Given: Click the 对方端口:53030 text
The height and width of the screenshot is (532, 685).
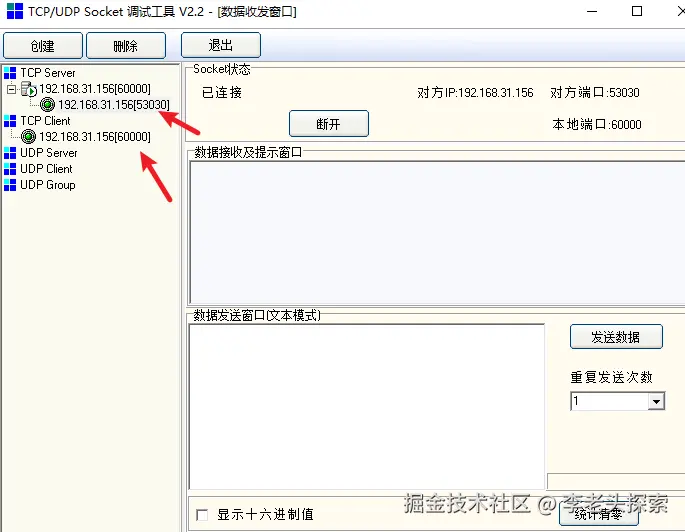Looking at the screenshot, I should 595,93.
